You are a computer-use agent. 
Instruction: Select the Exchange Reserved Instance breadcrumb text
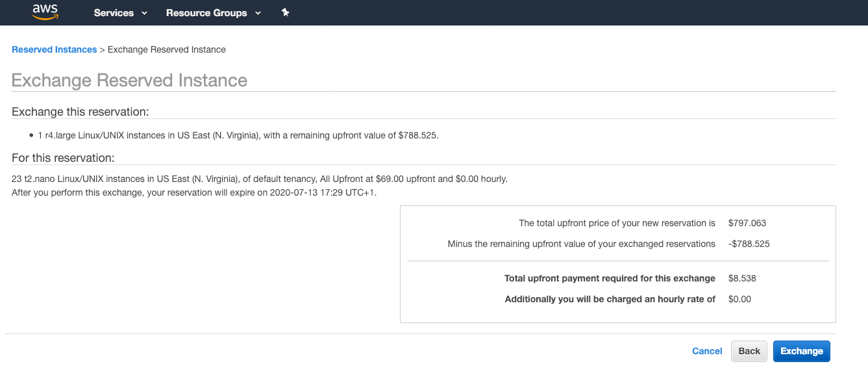pos(167,49)
